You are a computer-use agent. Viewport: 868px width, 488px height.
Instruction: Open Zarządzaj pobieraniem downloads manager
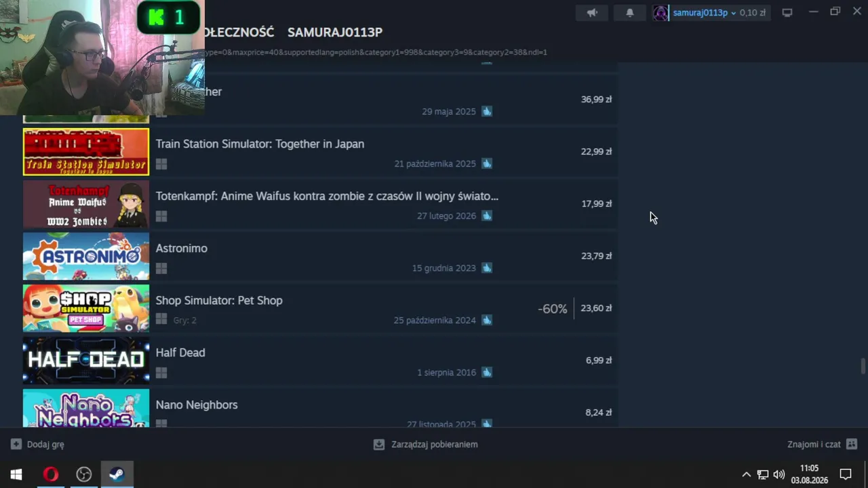pos(426,445)
